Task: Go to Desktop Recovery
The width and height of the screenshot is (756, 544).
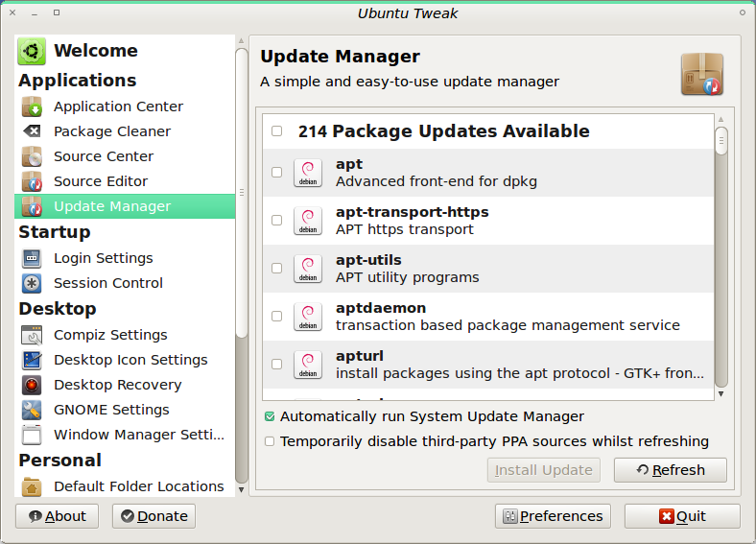Action: click(125, 385)
